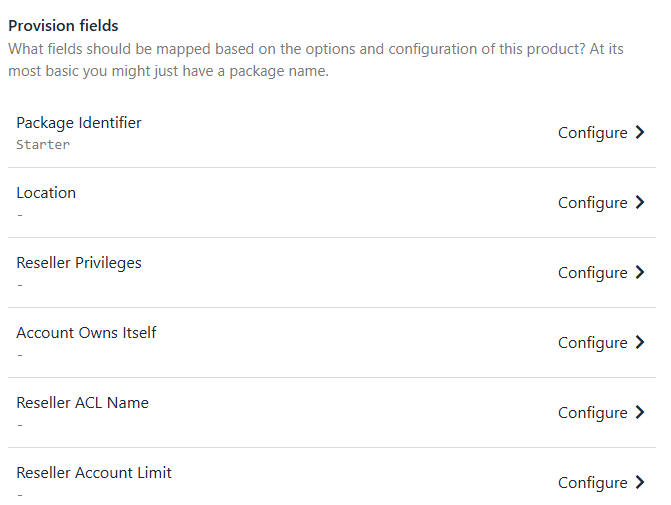Open Configure for Package Identifier

592,133
